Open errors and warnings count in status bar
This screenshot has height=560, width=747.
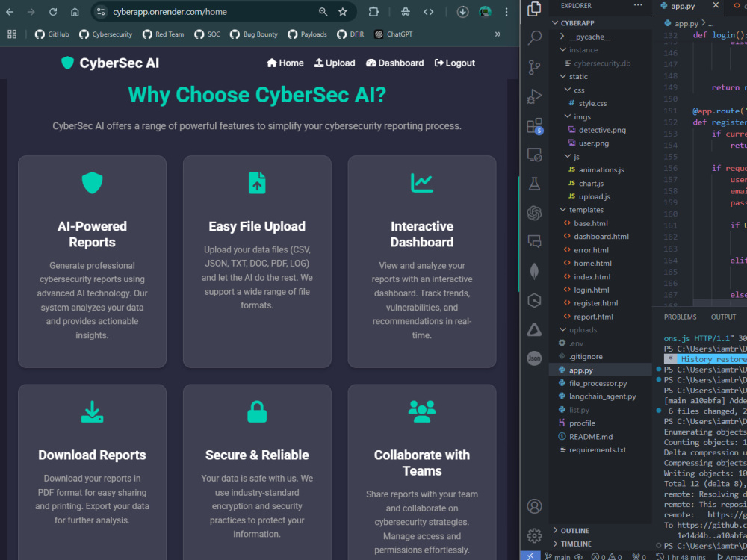(x=606, y=556)
